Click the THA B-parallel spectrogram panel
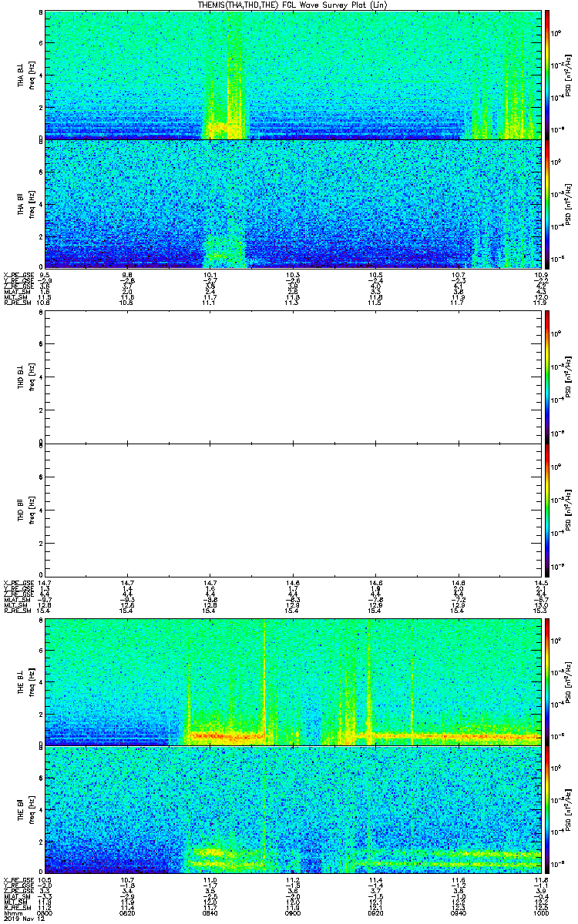This screenshot has height=924, width=578. [292, 203]
